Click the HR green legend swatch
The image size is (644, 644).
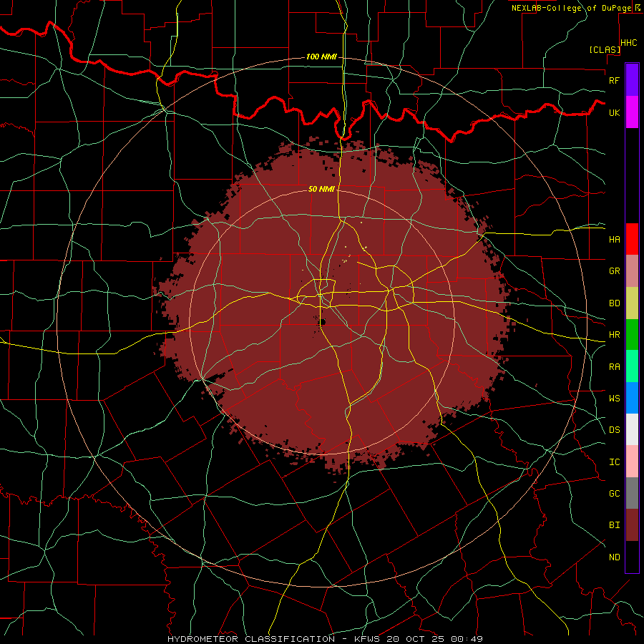click(x=632, y=335)
